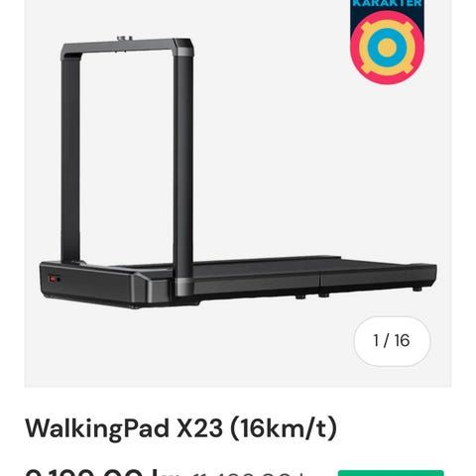Click the knob on top of the handrail
The height and width of the screenshot is (476, 476).
pos(125,39)
